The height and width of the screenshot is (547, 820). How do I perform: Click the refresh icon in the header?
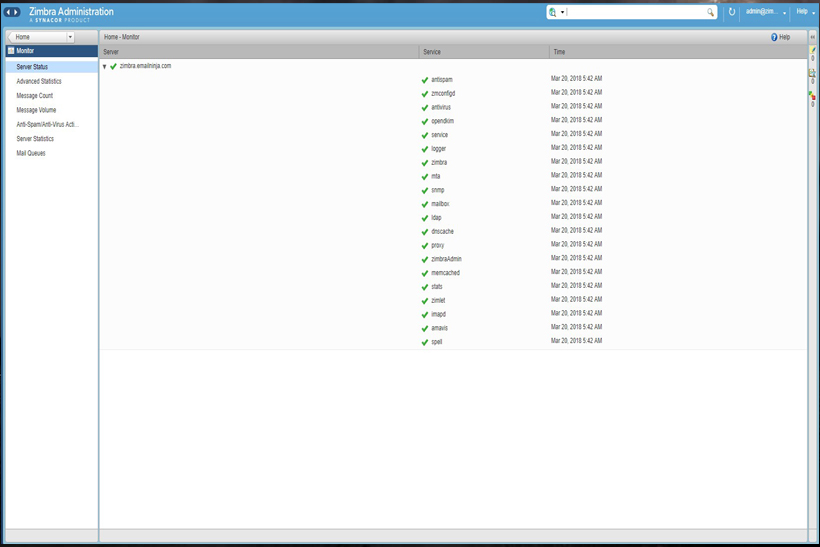[x=732, y=12]
